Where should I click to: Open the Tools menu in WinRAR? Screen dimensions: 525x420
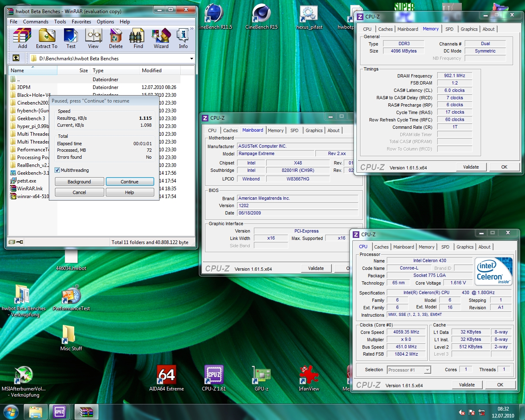click(x=60, y=22)
